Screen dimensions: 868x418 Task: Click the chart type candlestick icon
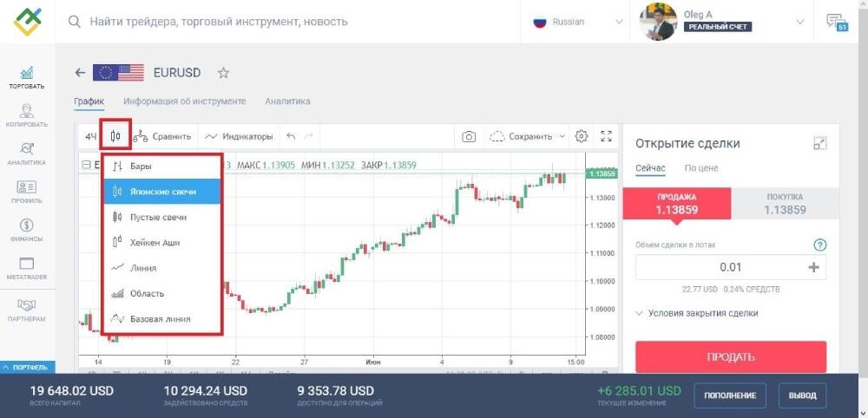click(x=115, y=136)
